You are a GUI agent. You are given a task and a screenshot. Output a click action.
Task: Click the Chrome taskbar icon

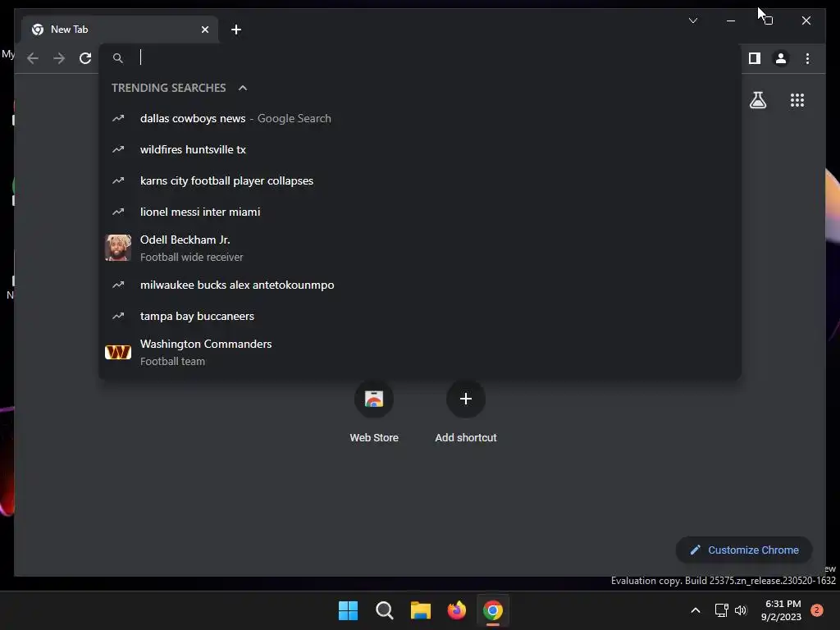493,610
